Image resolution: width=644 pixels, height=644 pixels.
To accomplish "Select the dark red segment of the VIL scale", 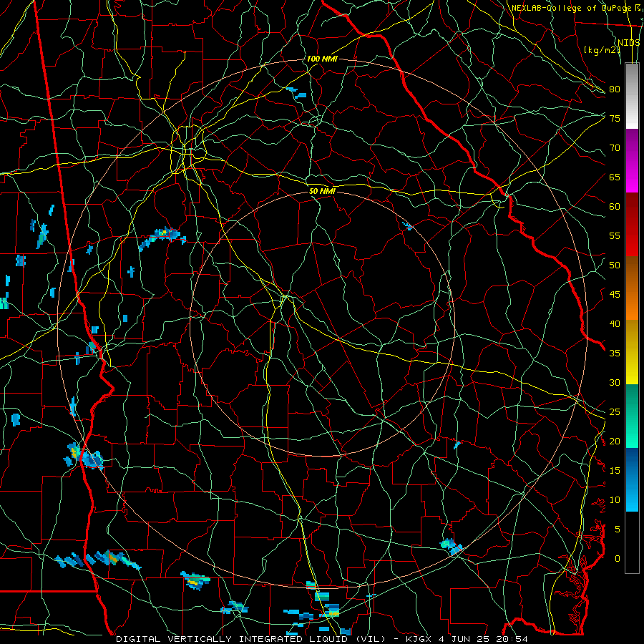I will click(632, 225).
